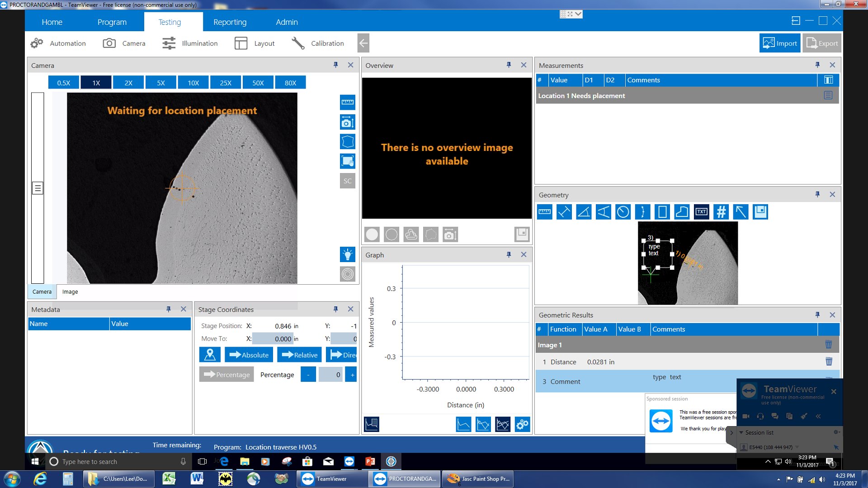Image resolution: width=868 pixels, height=488 pixels.
Task: Select 25X magnification
Action: coord(226,83)
